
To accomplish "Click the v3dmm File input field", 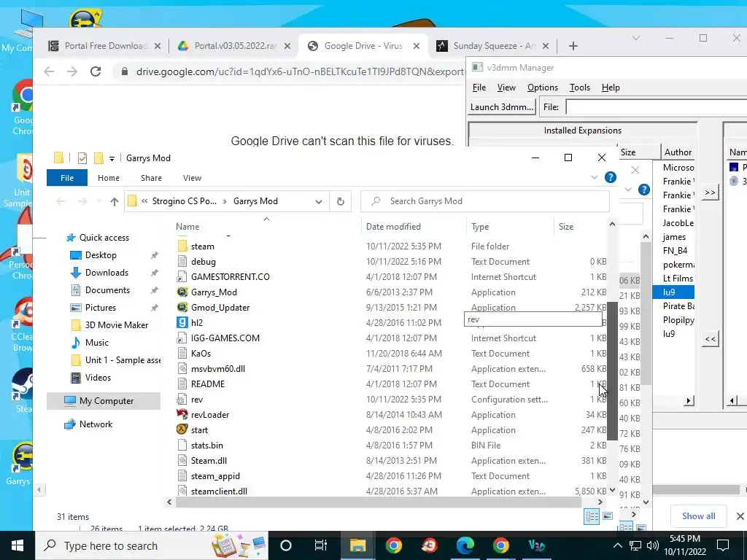I will [657, 107].
